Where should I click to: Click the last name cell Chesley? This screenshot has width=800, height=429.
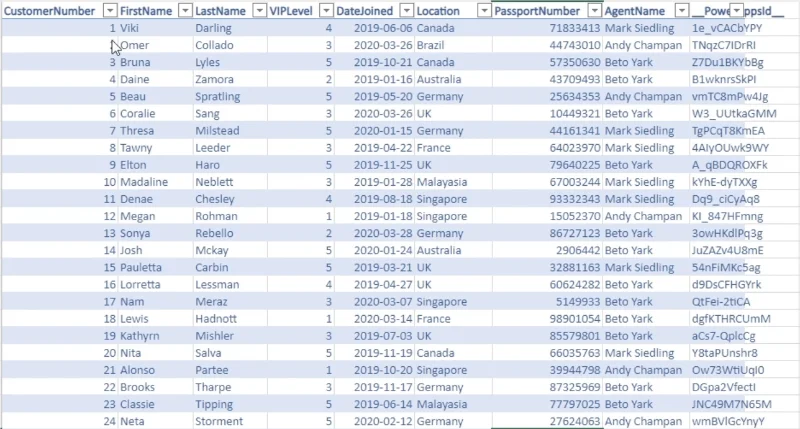(230, 199)
